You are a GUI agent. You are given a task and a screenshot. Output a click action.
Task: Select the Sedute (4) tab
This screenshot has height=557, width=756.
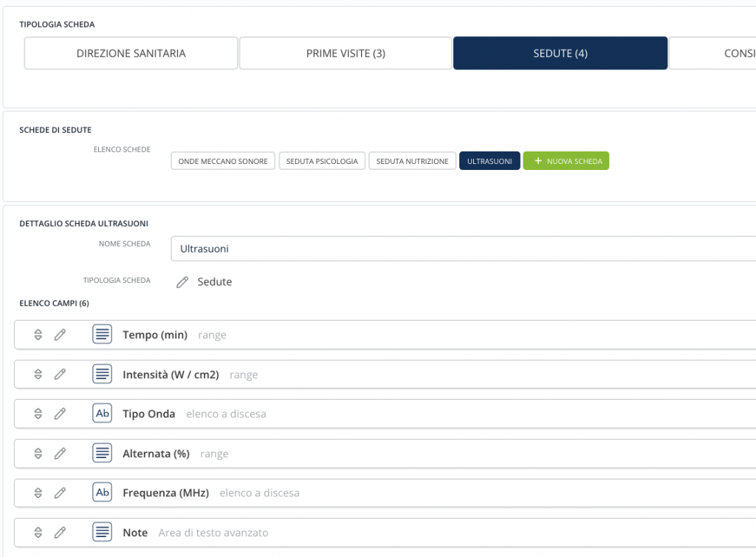[560, 53]
